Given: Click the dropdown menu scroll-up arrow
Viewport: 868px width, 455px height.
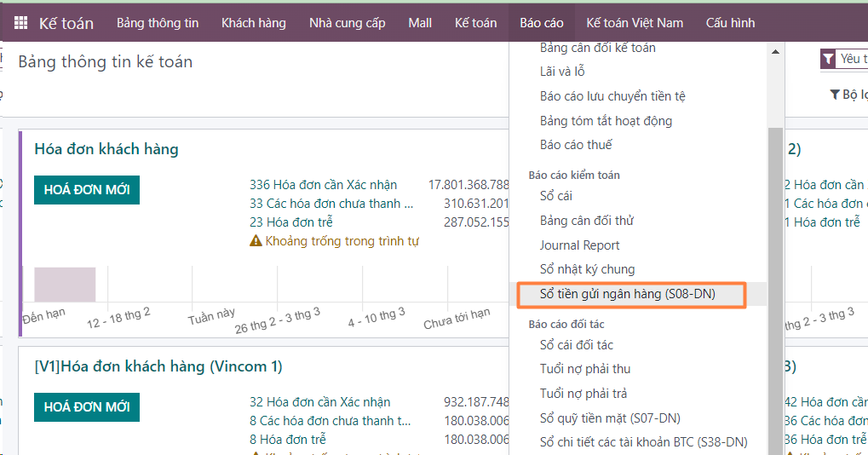Looking at the screenshot, I should point(775,51).
